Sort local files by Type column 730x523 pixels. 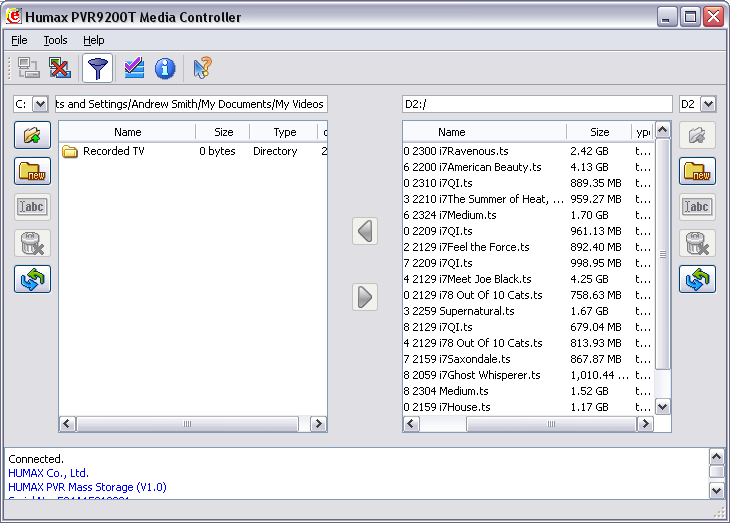point(284,132)
